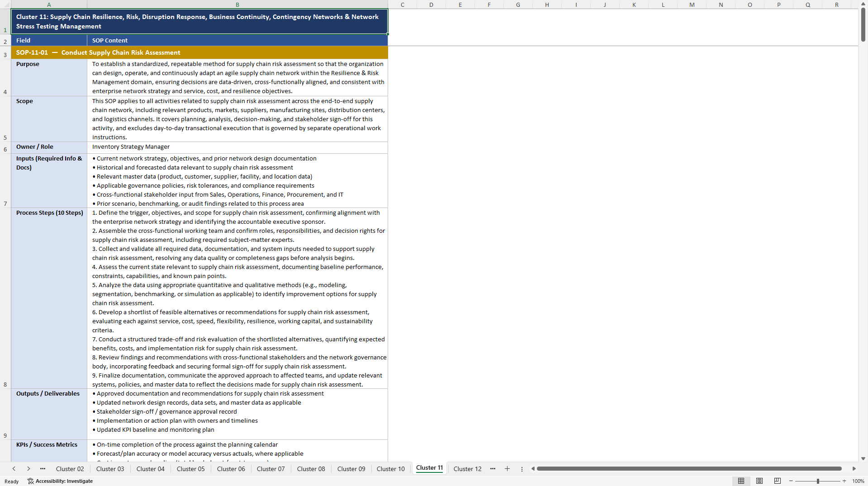
Task: Select 'Inventory Strategy Manager' cell
Action: [237, 147]
